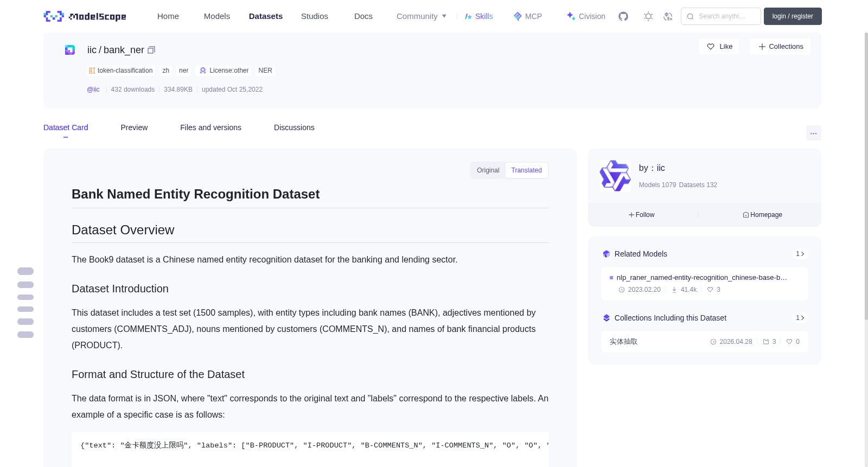Screen dimensions: 868x467
Task: Click the zh language tag
Action: [x=165, y=71]
